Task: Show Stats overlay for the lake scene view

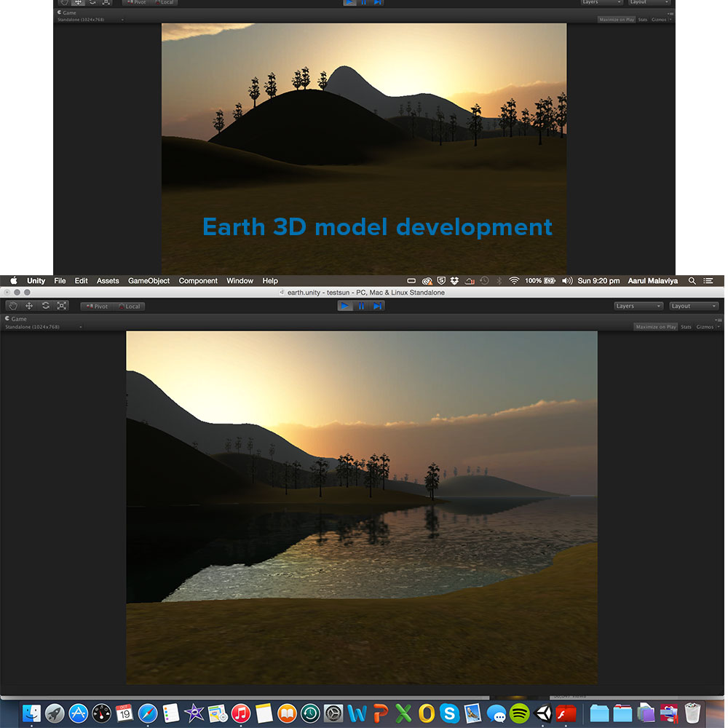Action: (x=686, y=327)
